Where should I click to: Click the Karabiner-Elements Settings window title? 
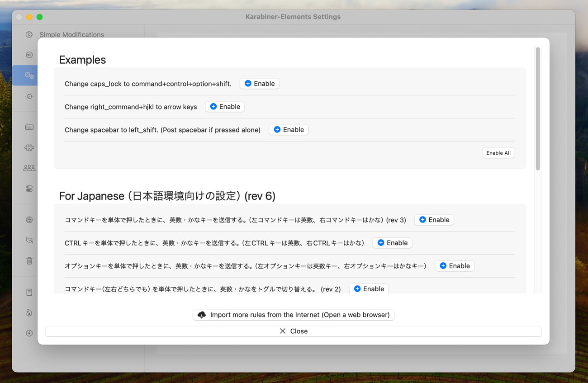click(x=293, y=17)
